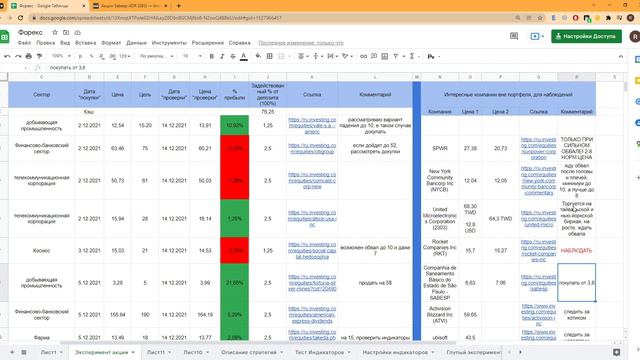The width and height of the screenshot is (640, 360).
Task: Toggle bold formatting
Action: 211,56
